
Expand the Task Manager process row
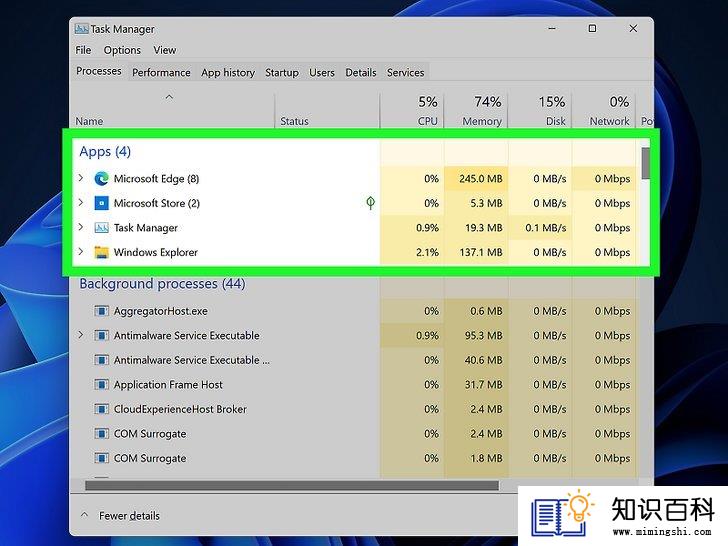[x=81, y=227]
